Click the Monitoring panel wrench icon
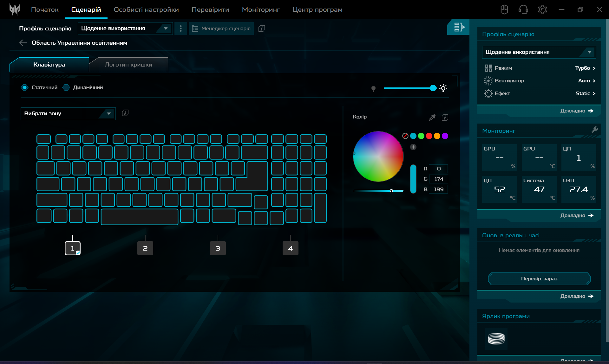 point(594,130)
